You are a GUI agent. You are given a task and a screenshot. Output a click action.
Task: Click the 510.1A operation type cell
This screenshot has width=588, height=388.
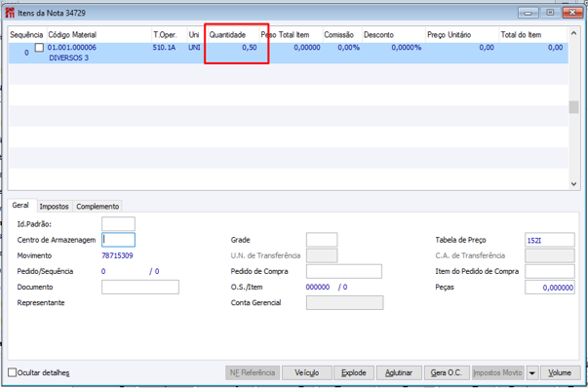164,48
